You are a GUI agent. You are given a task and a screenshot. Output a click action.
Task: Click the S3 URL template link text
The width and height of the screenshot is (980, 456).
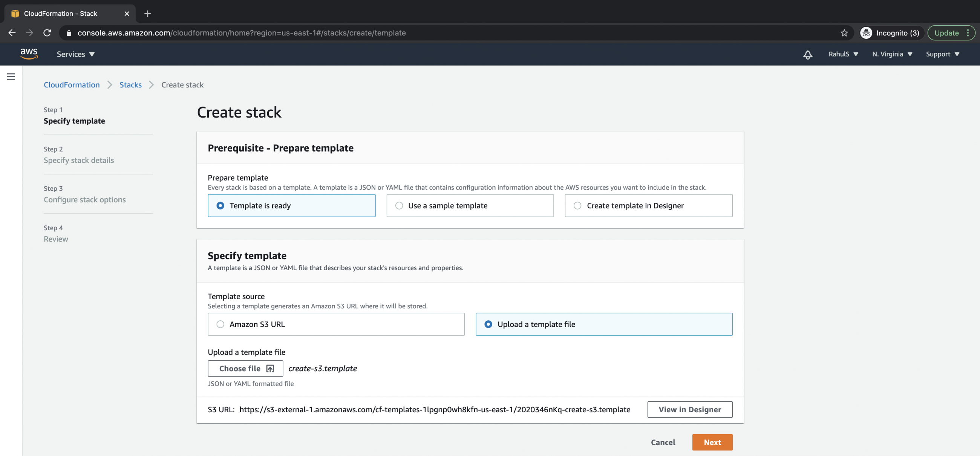pyautogui.click(x=435, y=409)
